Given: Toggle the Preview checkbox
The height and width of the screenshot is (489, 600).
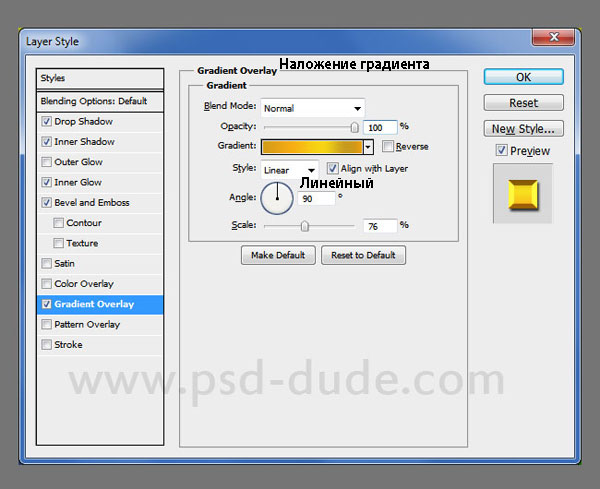Looking at the screenshot, I should click(x=501, y=150).
